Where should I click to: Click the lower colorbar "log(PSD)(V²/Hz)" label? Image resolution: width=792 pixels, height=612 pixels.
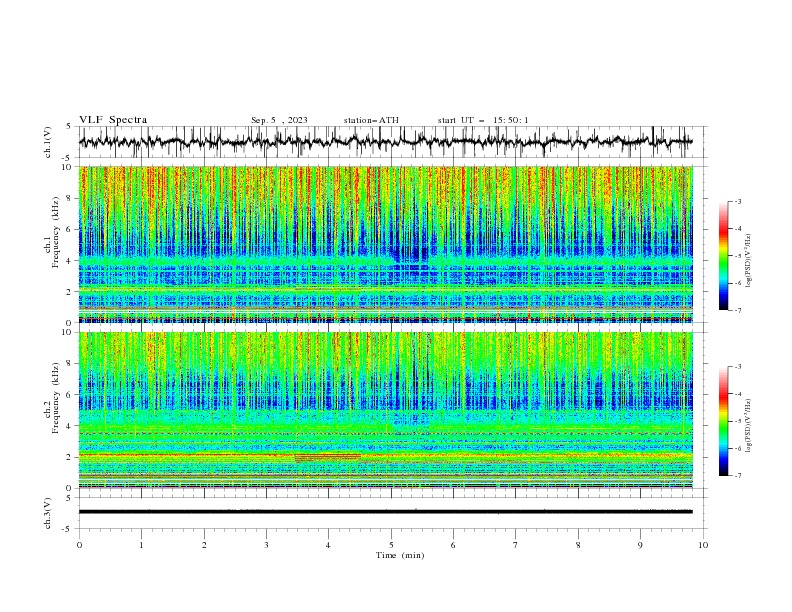coord(748,426)
